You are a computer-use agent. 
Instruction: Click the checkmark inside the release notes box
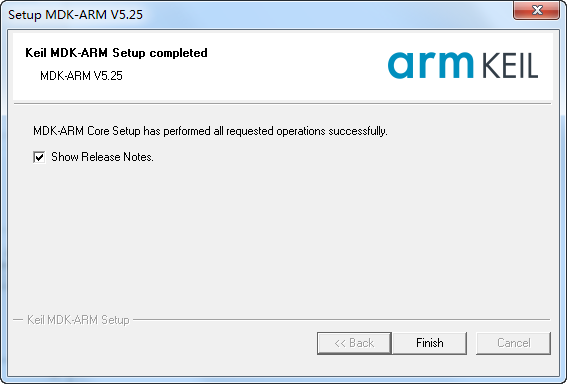(39, 157)
